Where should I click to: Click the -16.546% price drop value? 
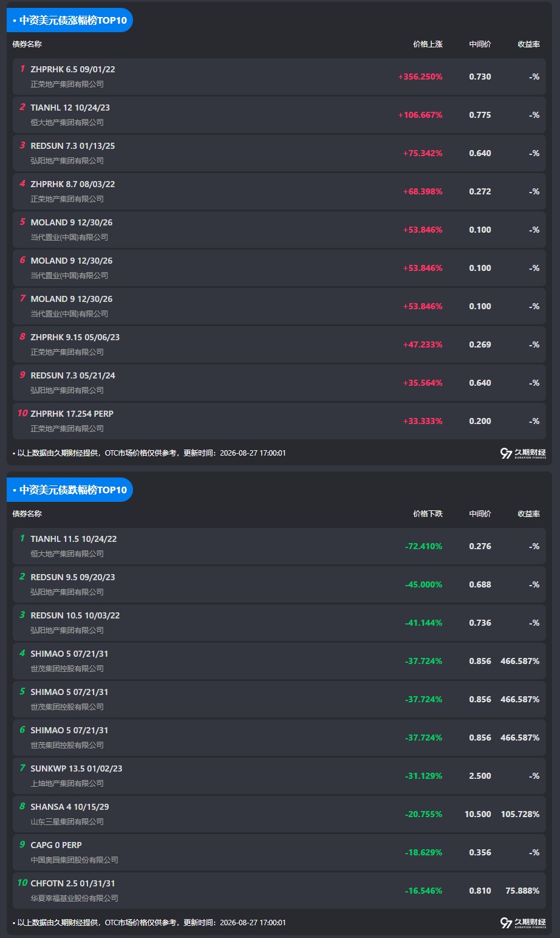[x=424, y=891]
